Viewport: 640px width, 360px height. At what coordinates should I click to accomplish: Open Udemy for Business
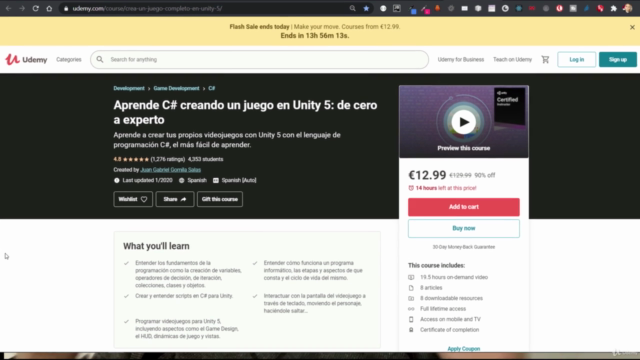tap(461, 60)
